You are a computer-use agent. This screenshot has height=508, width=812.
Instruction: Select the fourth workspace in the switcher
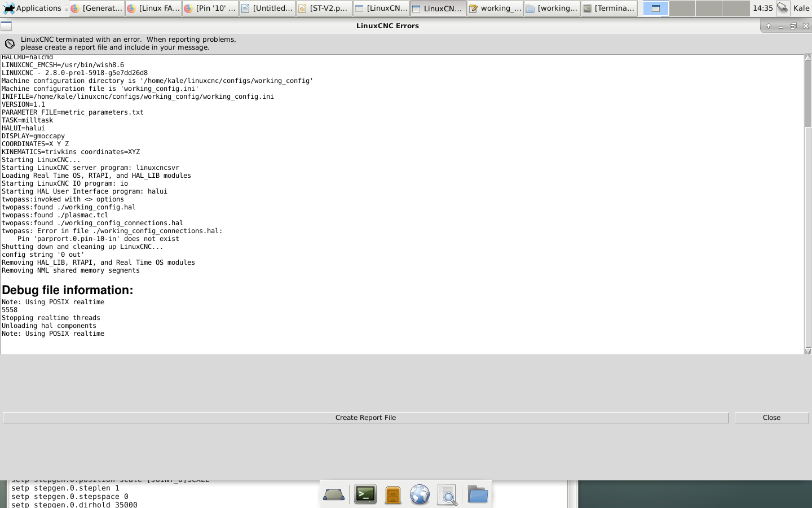pyautogui.click(x=736, y=8)
